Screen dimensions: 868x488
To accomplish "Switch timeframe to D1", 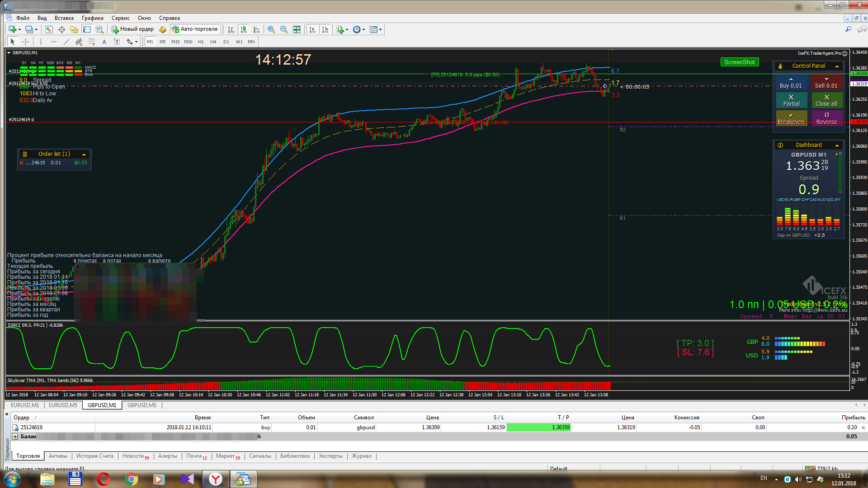I will pyautogui.click(x=226, y=42).
